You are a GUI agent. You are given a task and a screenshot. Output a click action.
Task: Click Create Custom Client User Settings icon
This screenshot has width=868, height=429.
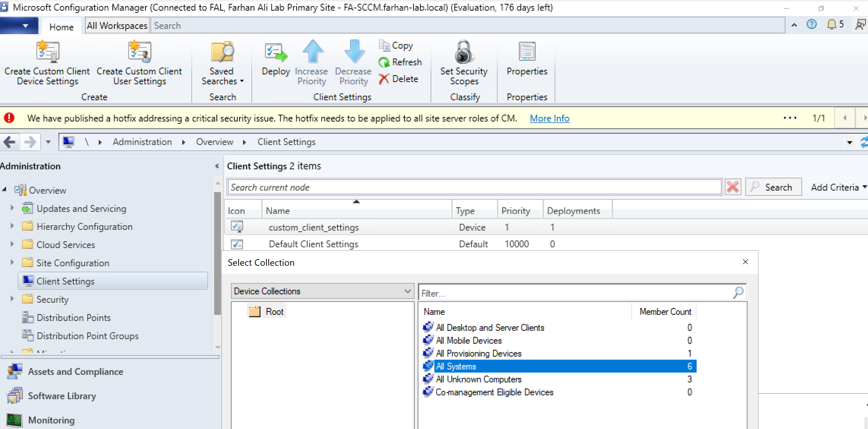pos(139,52)
